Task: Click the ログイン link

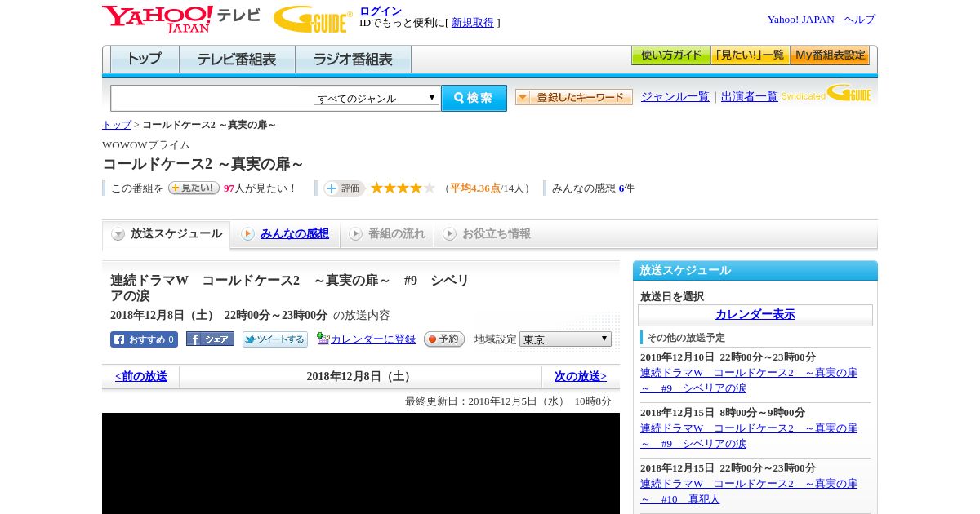Action: pos(381,11)
